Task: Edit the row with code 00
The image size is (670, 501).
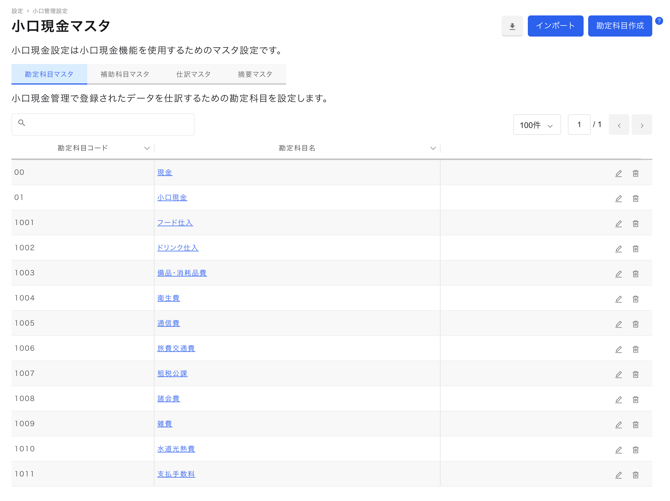Action: (x=618, y=174)
